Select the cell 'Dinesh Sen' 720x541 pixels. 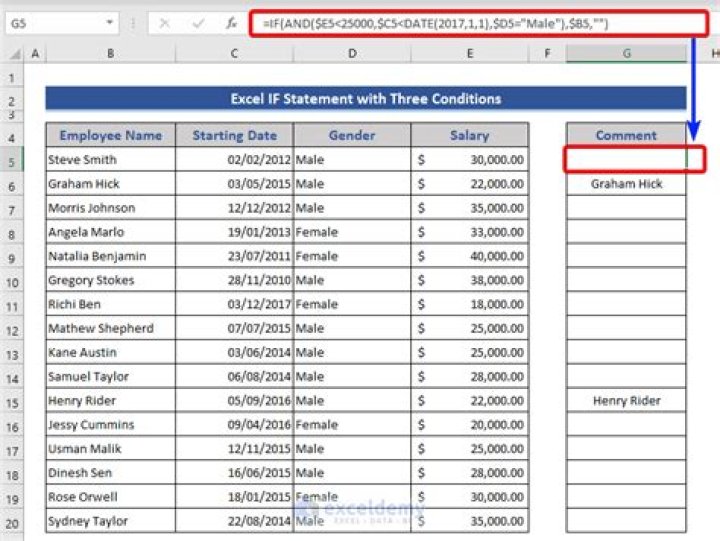click(x=111, y=473)
